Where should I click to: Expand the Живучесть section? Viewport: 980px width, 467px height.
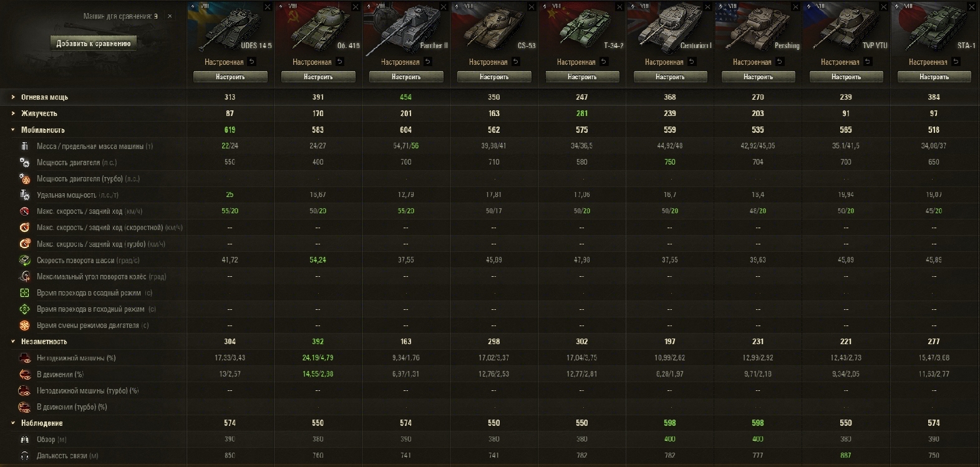(13, 113)
